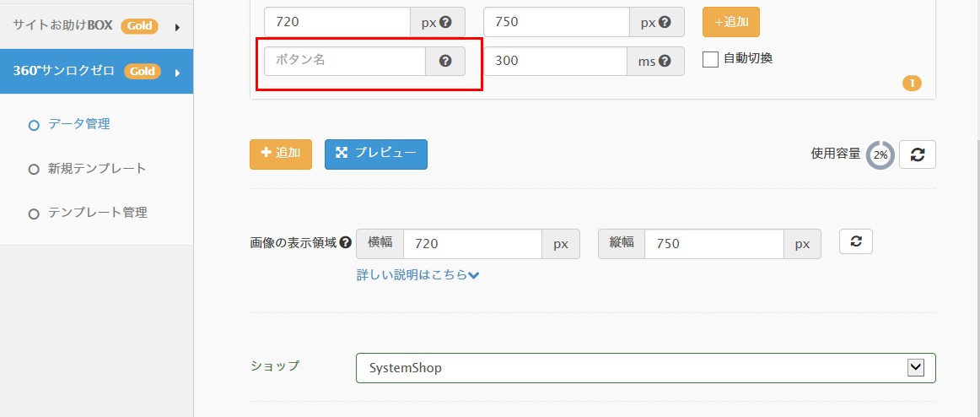Click the blue プレビュー button
The width and height of the screenshot is (980, 417).
point(375,154)
